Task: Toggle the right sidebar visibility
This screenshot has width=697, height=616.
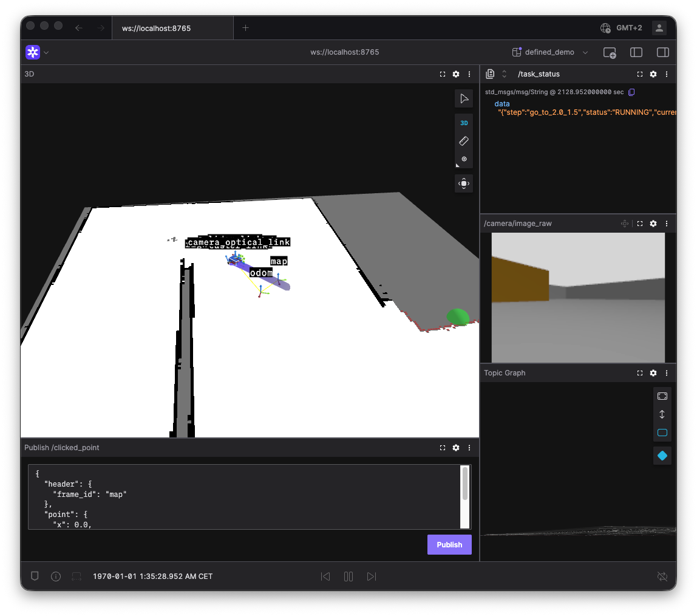Action: pyautogui.click(x=663, y=52)
